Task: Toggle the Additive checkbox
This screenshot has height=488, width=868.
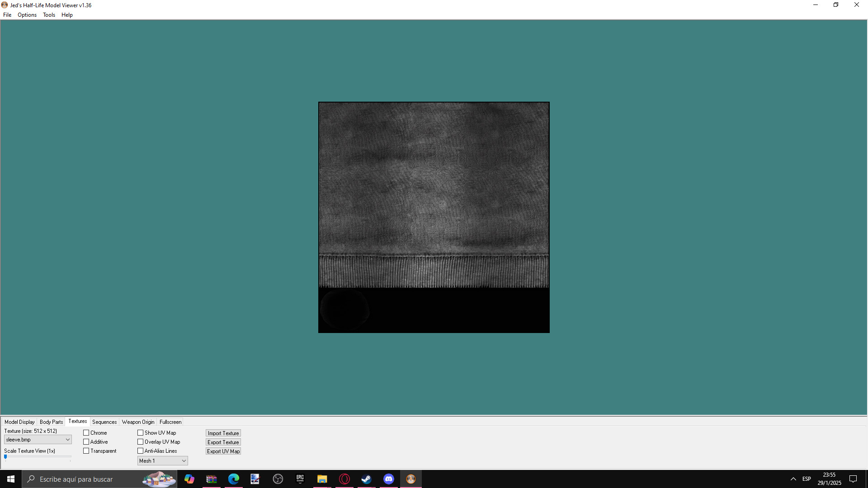Action: tap(86, 442)
